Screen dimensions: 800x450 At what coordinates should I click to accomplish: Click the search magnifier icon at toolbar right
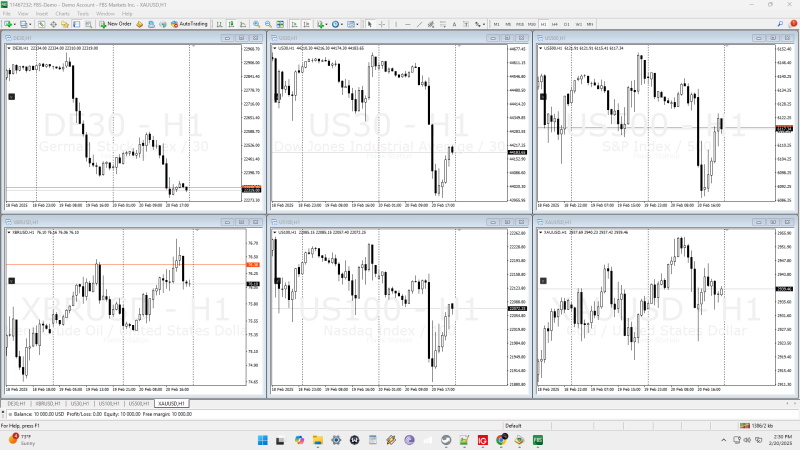780,24
